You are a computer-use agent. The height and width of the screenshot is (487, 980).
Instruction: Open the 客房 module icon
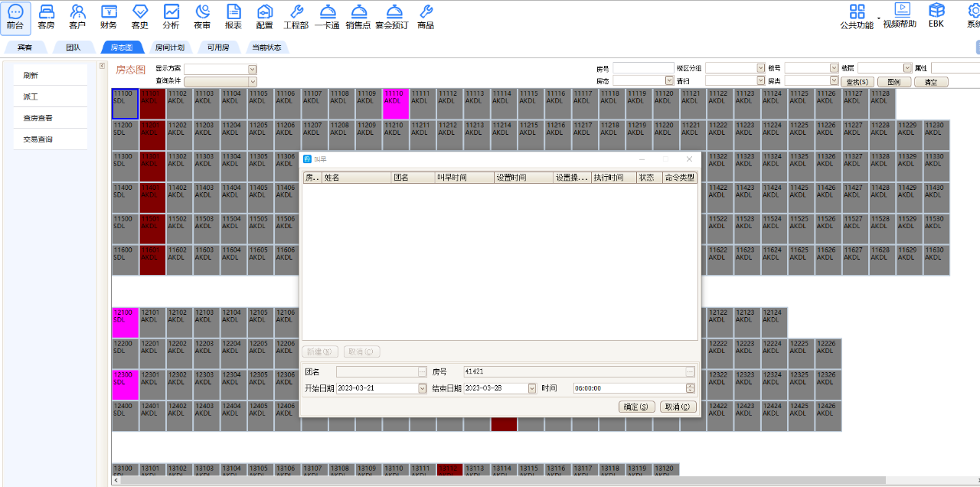[47, 16]
